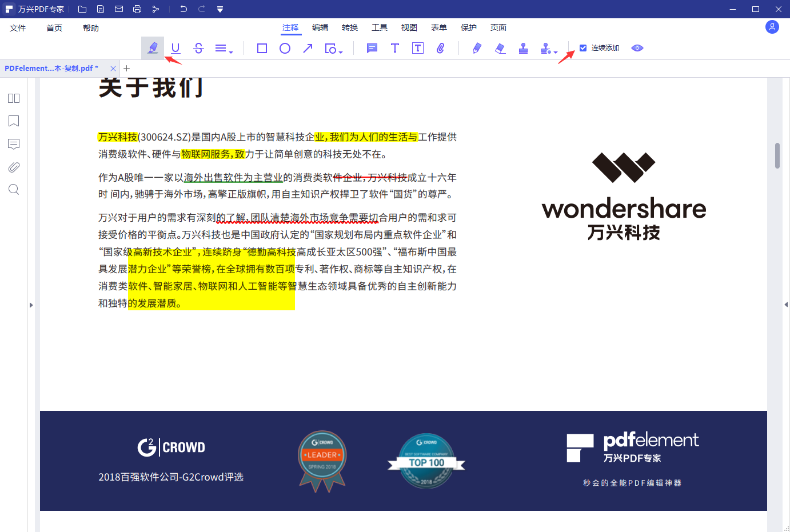
Task: Select the Underline annotation tool
Action: pos(175,47)
